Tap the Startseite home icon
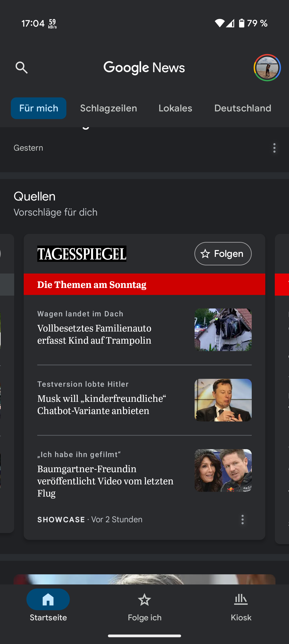The width and height of the screenshot is (289, 644). click(48, 599)
